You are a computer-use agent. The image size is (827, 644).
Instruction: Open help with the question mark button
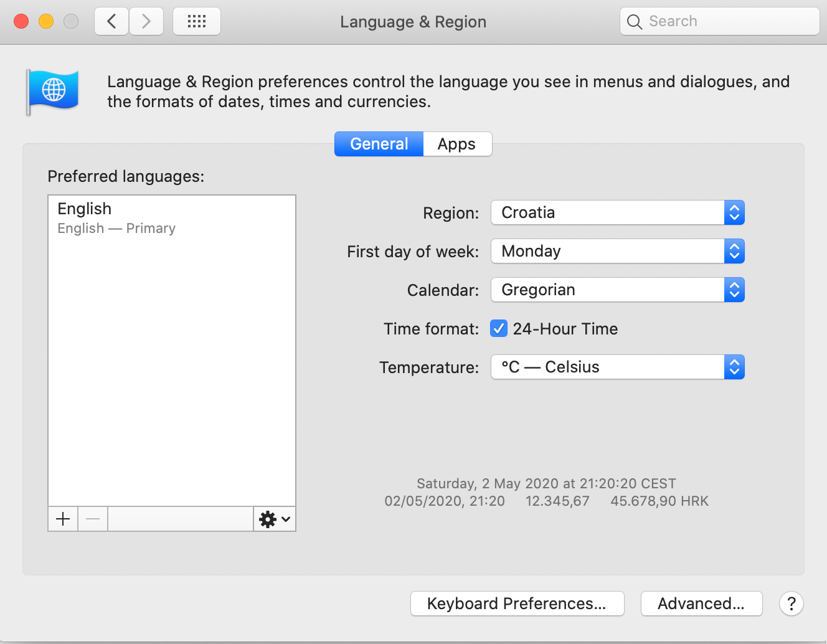(x=791, y=604)
